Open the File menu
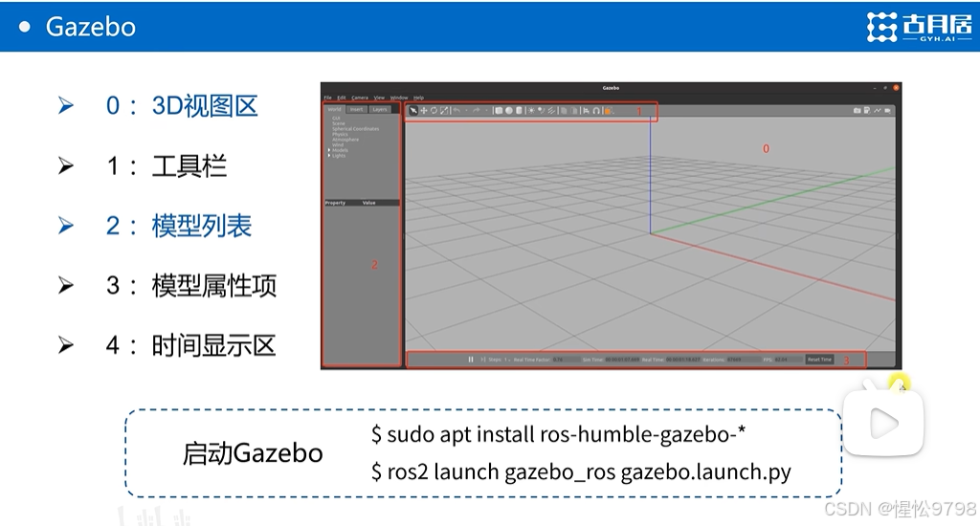 point(327,98)
